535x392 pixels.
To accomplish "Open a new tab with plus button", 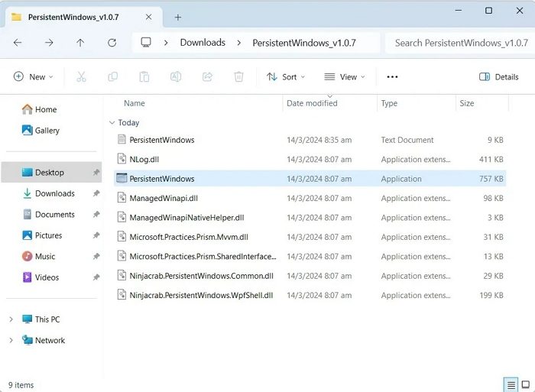I will point(178,17).
